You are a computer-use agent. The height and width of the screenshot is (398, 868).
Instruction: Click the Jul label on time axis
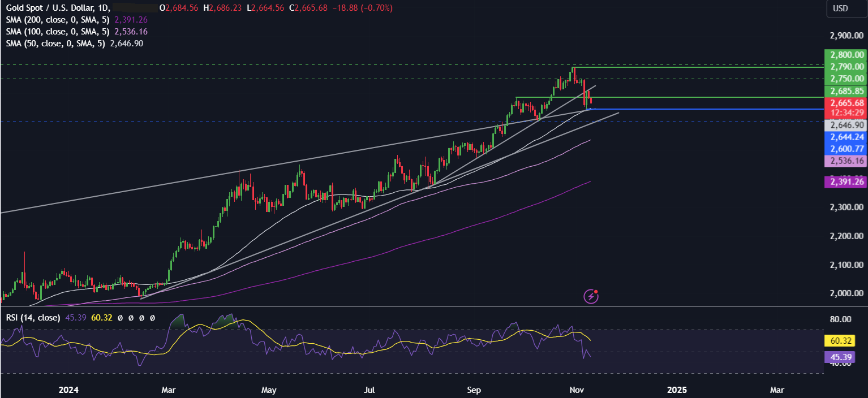pyautogui.click(x=369, y=390)
